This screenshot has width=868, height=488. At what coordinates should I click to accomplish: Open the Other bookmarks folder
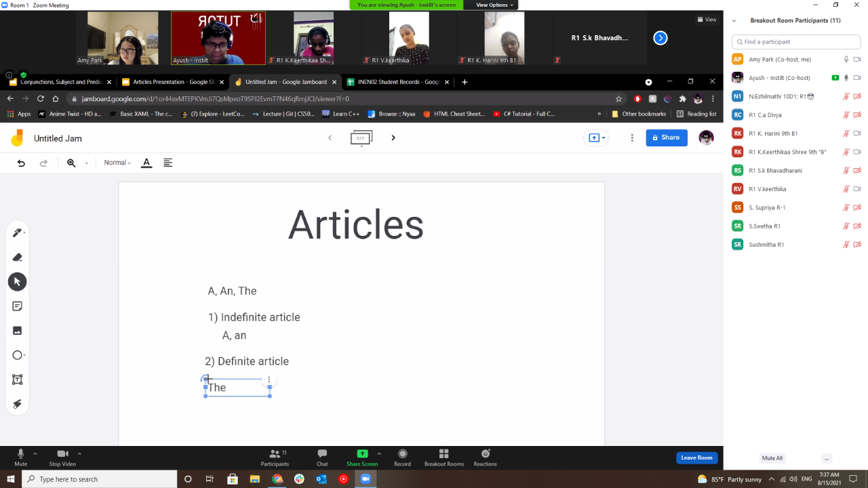click(639, 114)
